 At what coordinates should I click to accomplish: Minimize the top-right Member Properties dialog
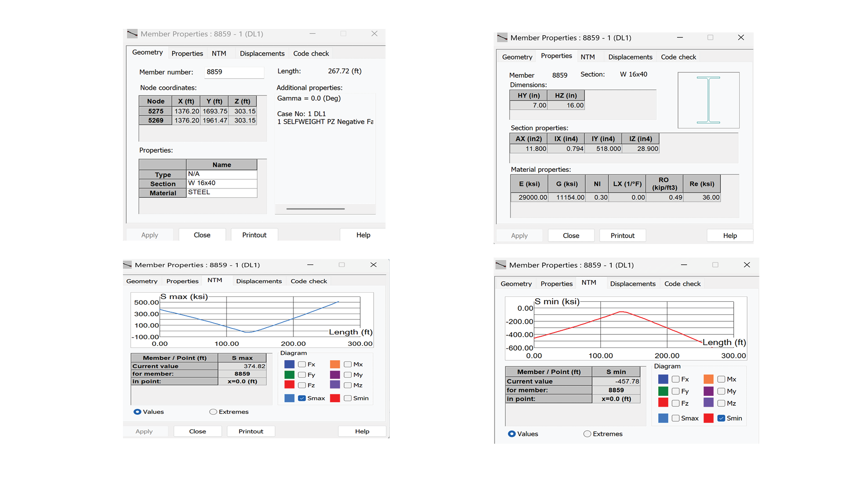coord(680,38)
